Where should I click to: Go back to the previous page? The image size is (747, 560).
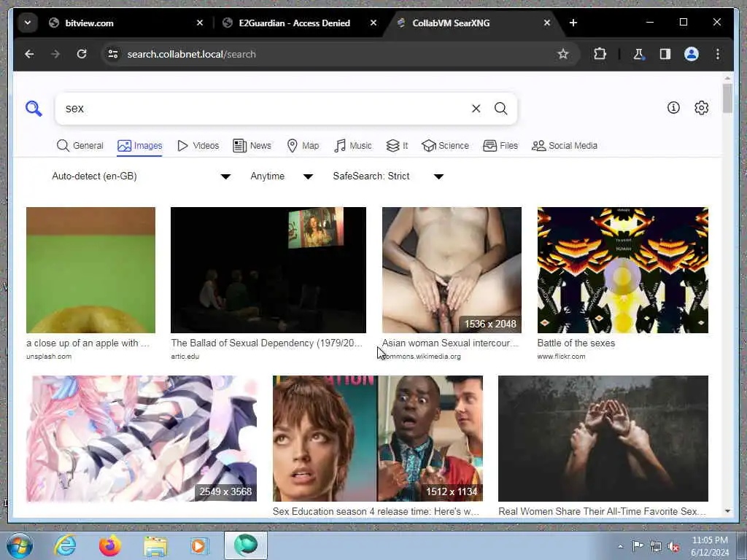tap(29, 54)
